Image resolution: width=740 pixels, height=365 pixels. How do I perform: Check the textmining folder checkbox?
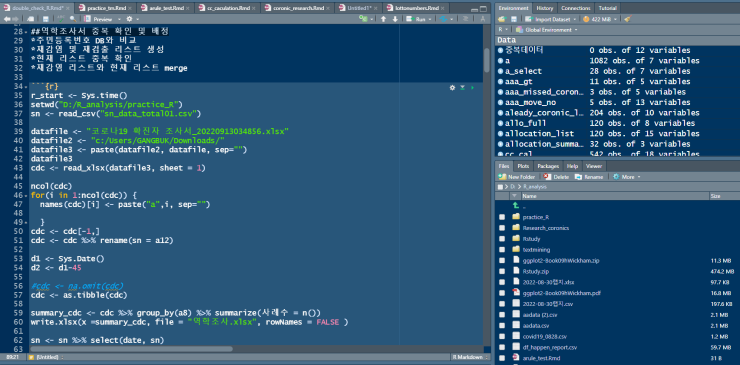tap(502, 250)
